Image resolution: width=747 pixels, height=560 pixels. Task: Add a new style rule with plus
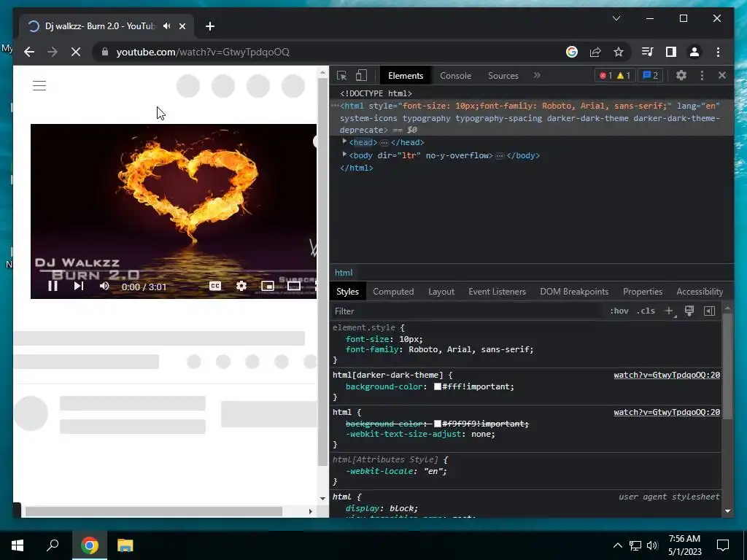[669, 311]
